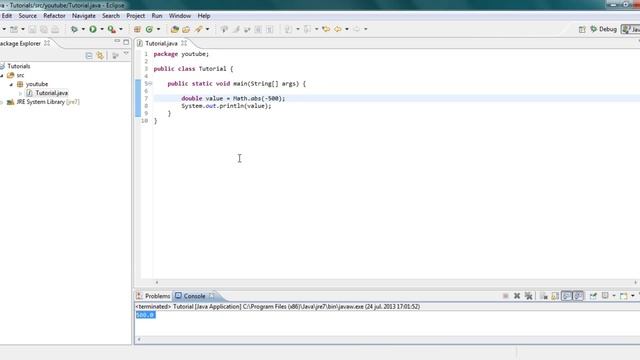The height and width of the screenshot is (360, 640).
Task: Open the Navigate menu
Action: 84,16
